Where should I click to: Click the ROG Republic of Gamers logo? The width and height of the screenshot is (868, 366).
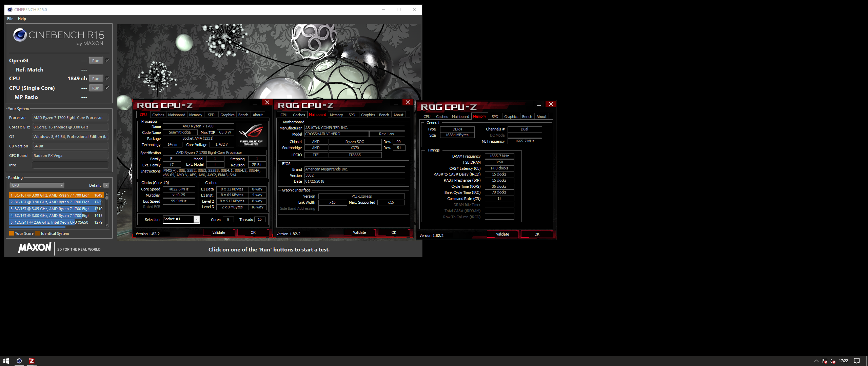(251, 135)
